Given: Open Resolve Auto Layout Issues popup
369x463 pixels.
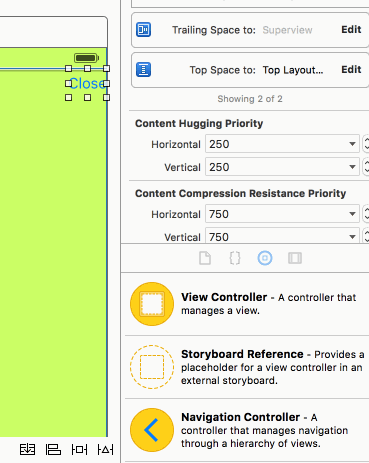Looking at the screenshot, I should click(x=105, y=449).
